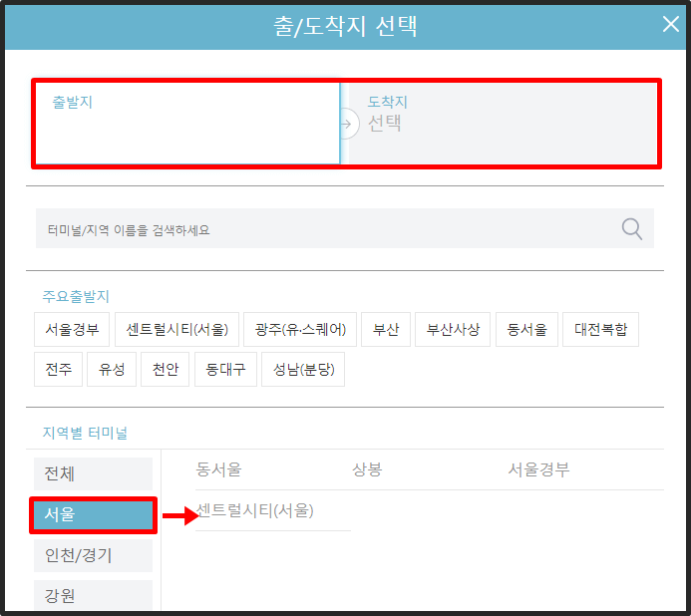Choose 동서울 from major departures
This screenshot has height=616, width=691.
(x=526, y=330)
